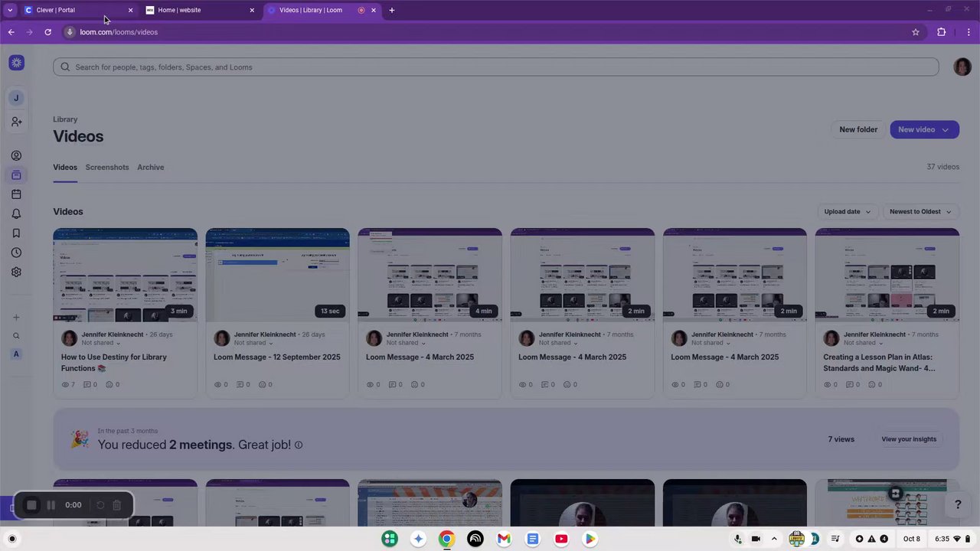Switch to Clever Portal browser tab

click(78, 10)
